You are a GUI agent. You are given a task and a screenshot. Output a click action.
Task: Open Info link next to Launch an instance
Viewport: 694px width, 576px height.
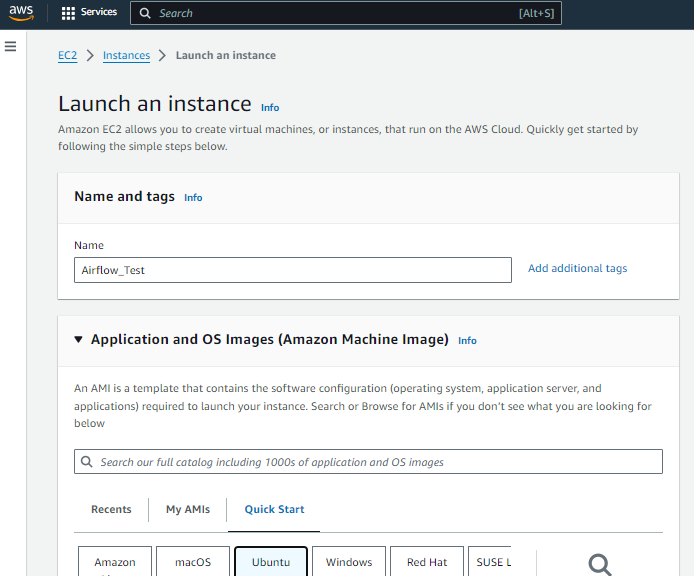pos(270,108)
